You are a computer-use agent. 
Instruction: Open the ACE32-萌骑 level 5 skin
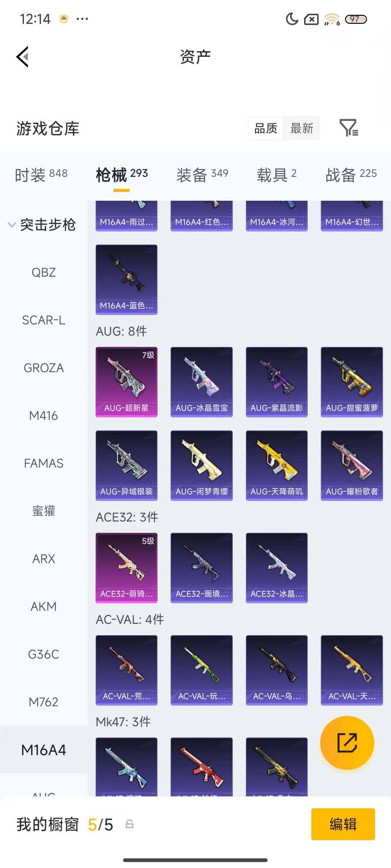point(126,568)
